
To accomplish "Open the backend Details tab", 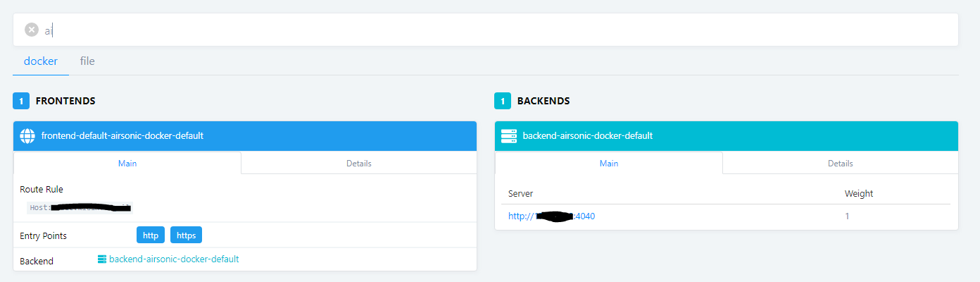I will pos(841,163).
